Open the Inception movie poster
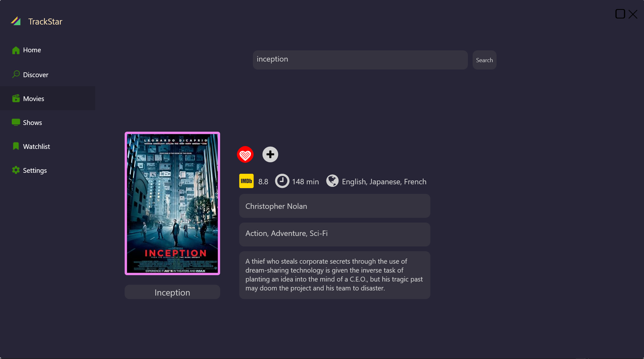 (x=172, y=203)
